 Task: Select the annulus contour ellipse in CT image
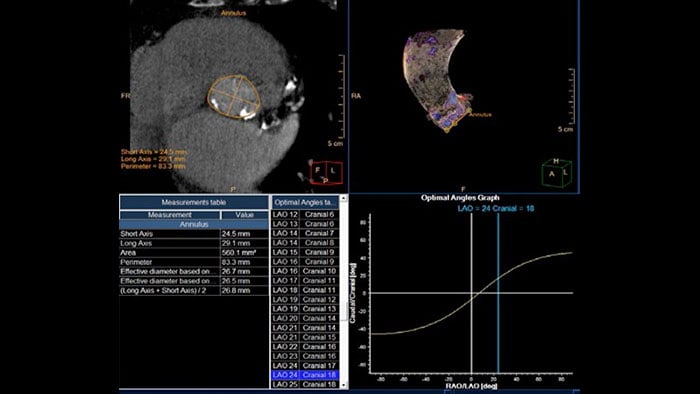(234, 97)
